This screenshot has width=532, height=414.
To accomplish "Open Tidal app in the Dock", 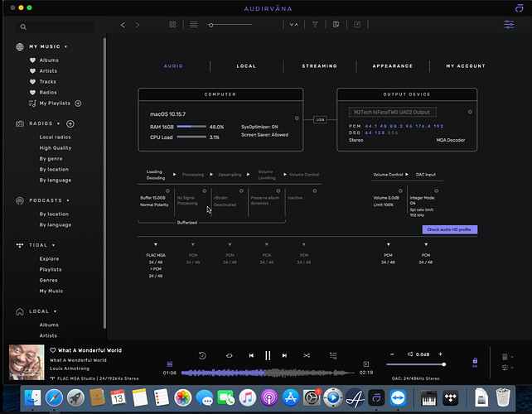I will click(x=451, y=398).
